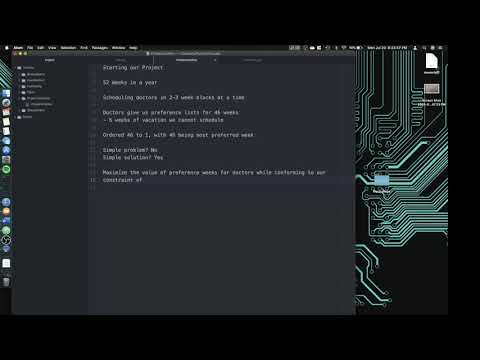The height and width of the screenshot is (360, 480).
Task: Place cursor after 'constraint of'
Action: tap(143, 180)
